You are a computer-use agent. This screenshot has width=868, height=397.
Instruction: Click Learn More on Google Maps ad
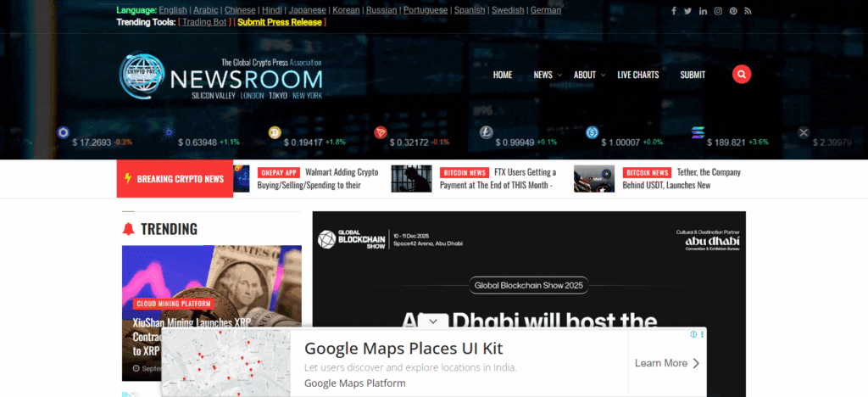667,363
